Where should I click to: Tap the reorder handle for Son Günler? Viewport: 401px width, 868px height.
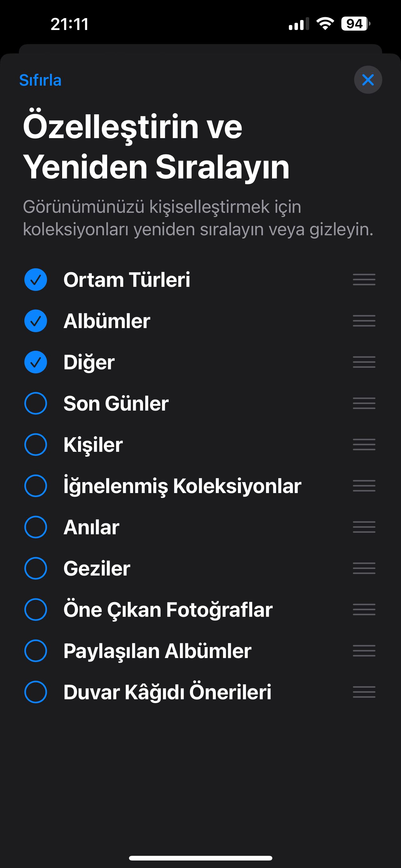tap(364, 403)
